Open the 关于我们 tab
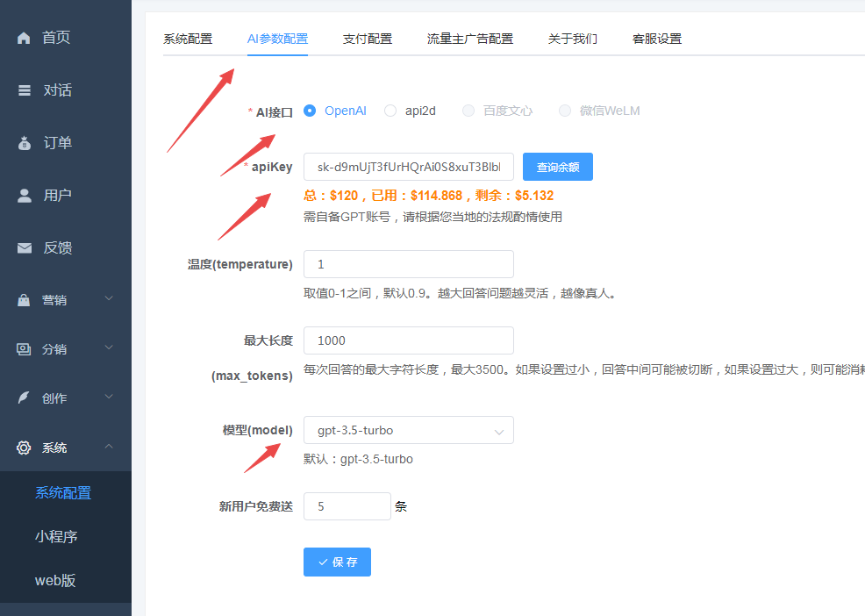 (572, 39)
